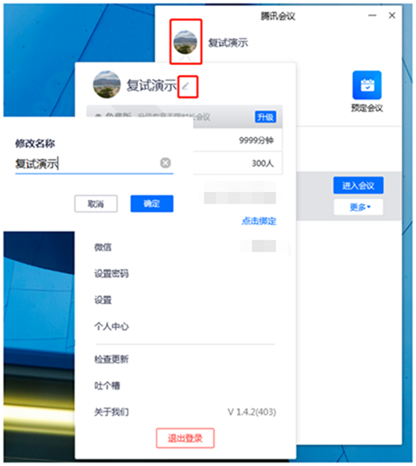Click the pencil edit-name icon
The image size is (416, 466).
point(186,86)
